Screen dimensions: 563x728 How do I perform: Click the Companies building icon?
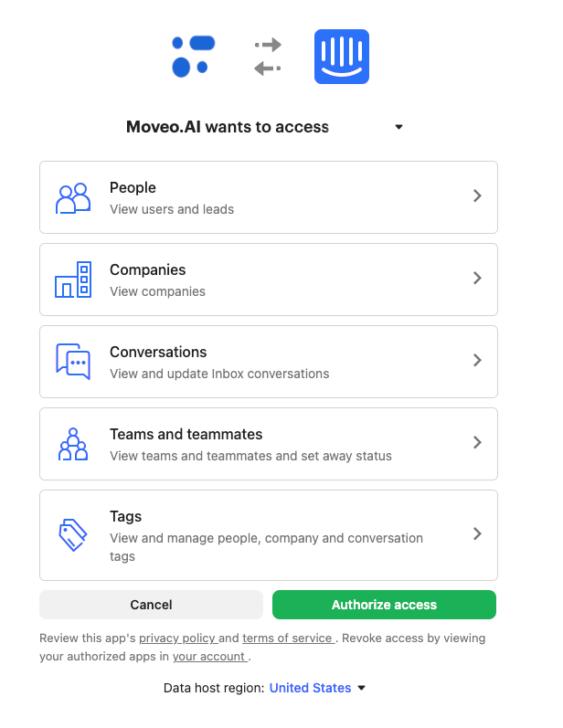pyautogui.click(x=73, y=280)
